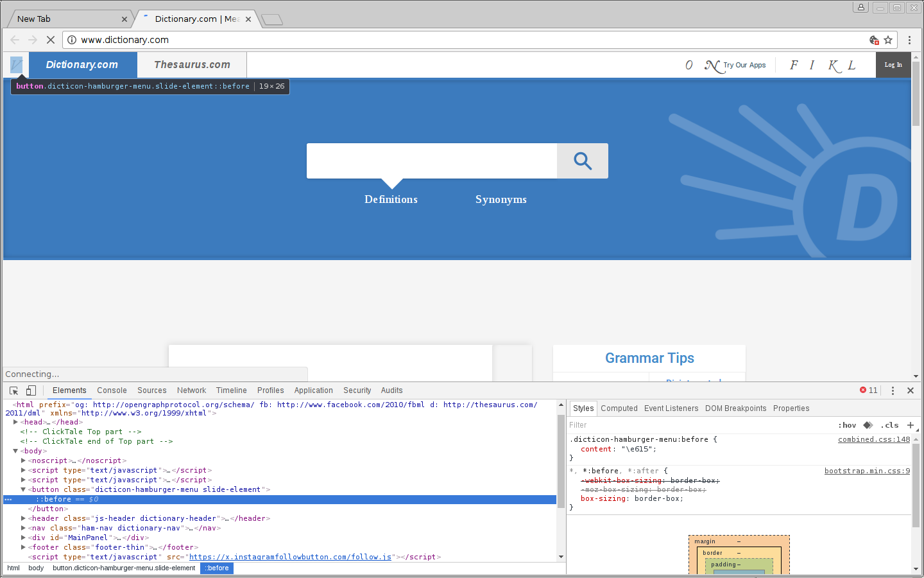Switch to the Thesaurus.com site tab
The height and width of the screenshot is (578, 924).
click(192, 65)
